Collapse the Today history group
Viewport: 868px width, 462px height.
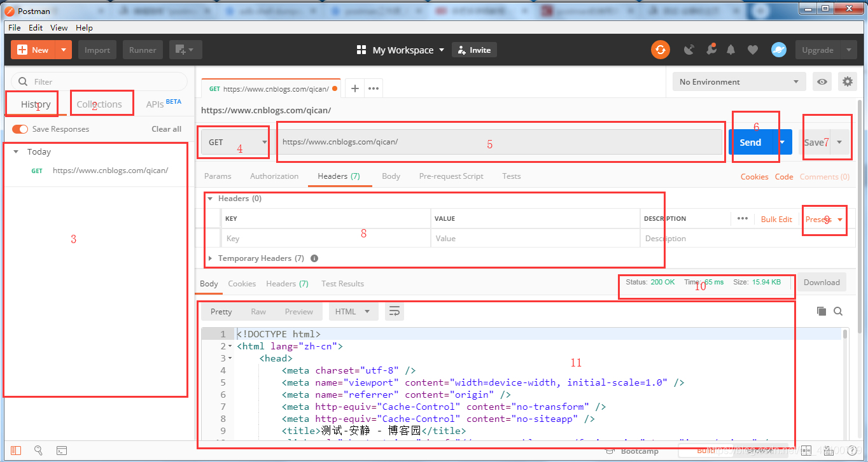(x=16, y=152)
